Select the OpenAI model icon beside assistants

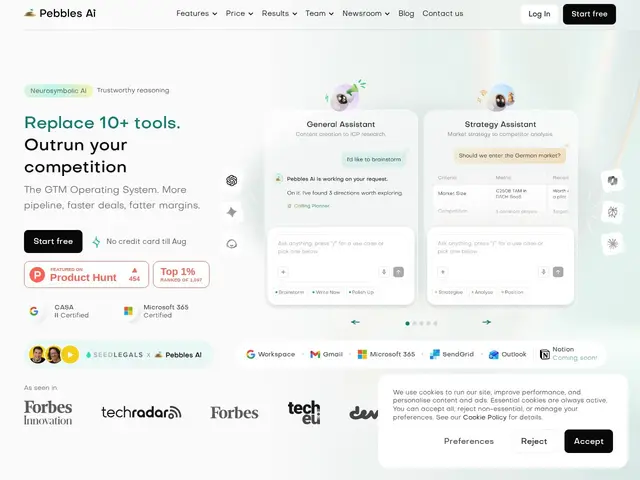tap(231, 180)
